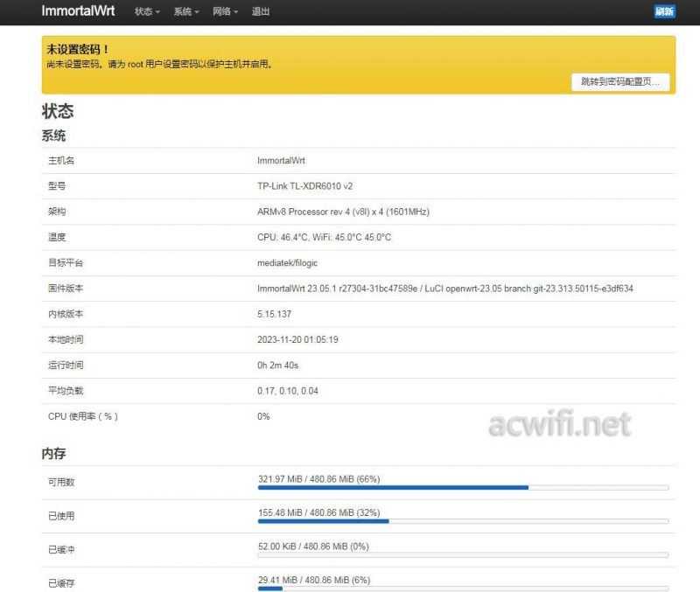The width and height of the screenshot is (700, 592).
Task: Open the 状态 dropdown menu
Action: click(x=143, y=11)
